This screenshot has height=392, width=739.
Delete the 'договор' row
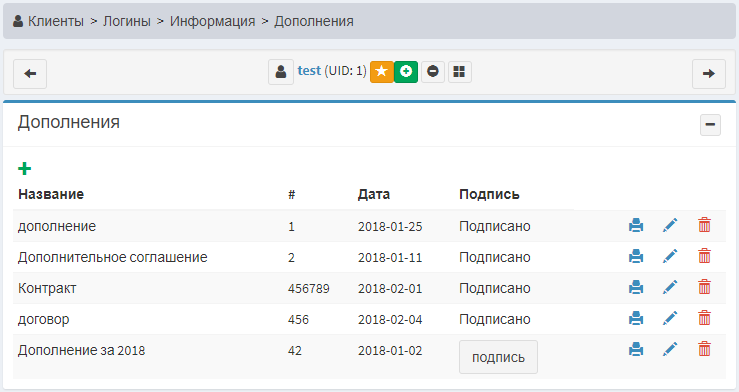[x=704, y=318]
